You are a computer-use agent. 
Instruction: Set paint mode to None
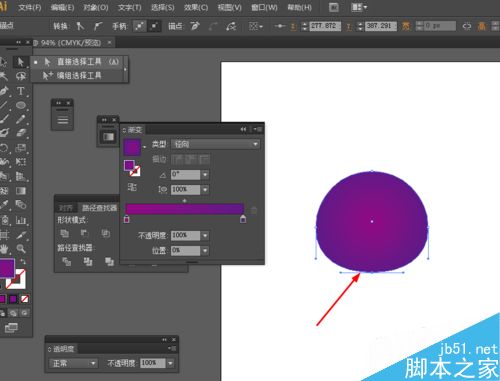[24, 299]
